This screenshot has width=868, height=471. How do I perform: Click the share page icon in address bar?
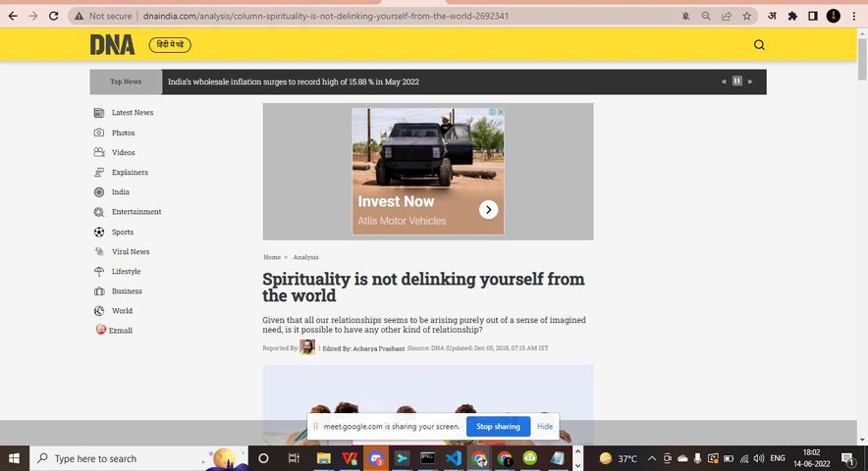(x=727, y=16)
